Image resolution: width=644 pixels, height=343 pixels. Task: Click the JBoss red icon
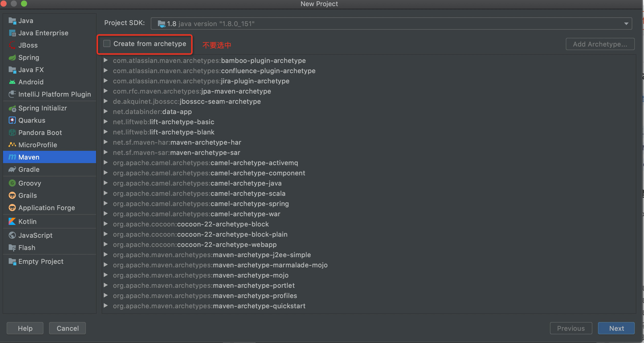[12, 45]
